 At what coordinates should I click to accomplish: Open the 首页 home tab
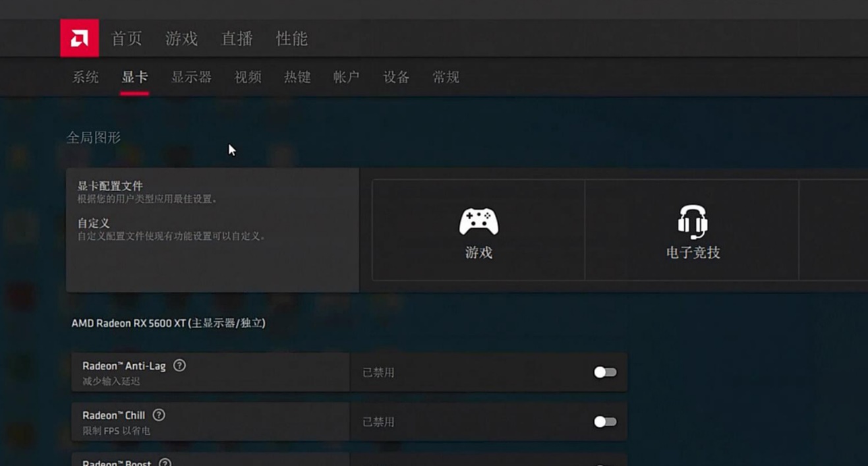coord(127,39)
